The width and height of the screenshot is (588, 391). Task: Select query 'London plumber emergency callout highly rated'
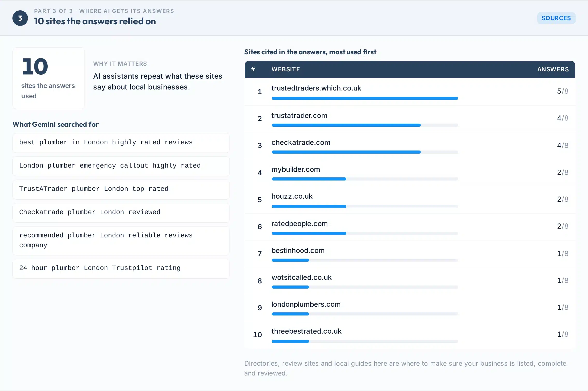point(121,166)
